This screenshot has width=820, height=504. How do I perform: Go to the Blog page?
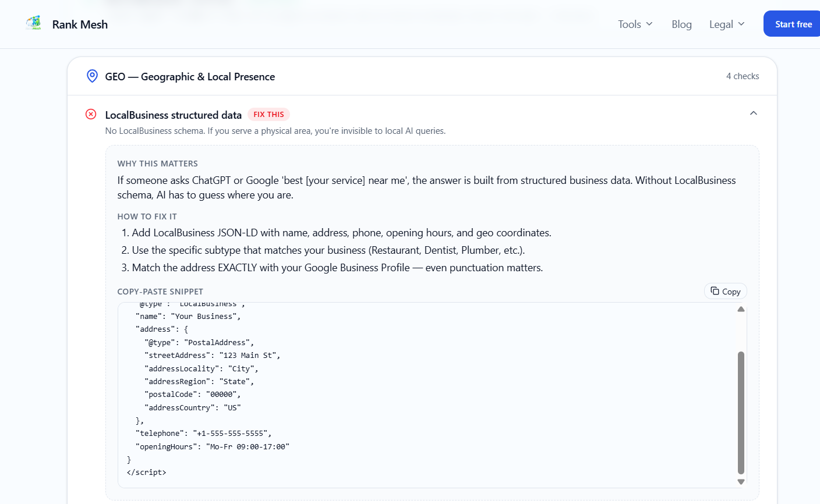pyautogui.click(x=681, y=24)
